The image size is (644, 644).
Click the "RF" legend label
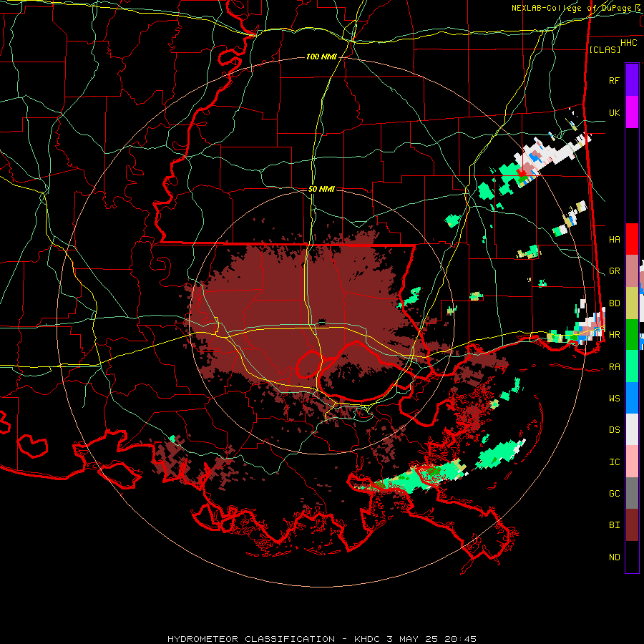(x=614, y=80)
